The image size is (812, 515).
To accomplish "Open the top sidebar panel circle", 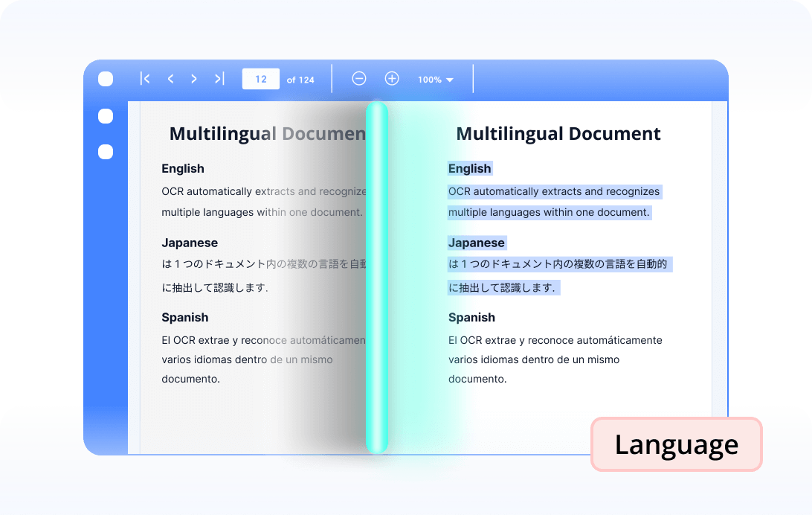I will (x=105, y=79).
